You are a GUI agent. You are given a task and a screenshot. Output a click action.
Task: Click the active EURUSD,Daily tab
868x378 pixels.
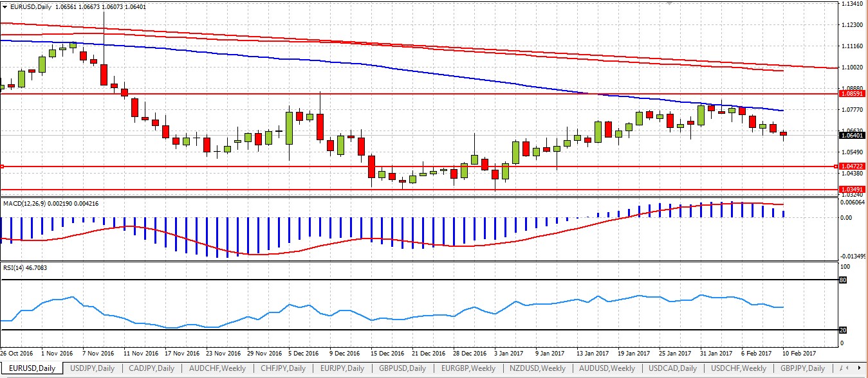click(31, 368)
